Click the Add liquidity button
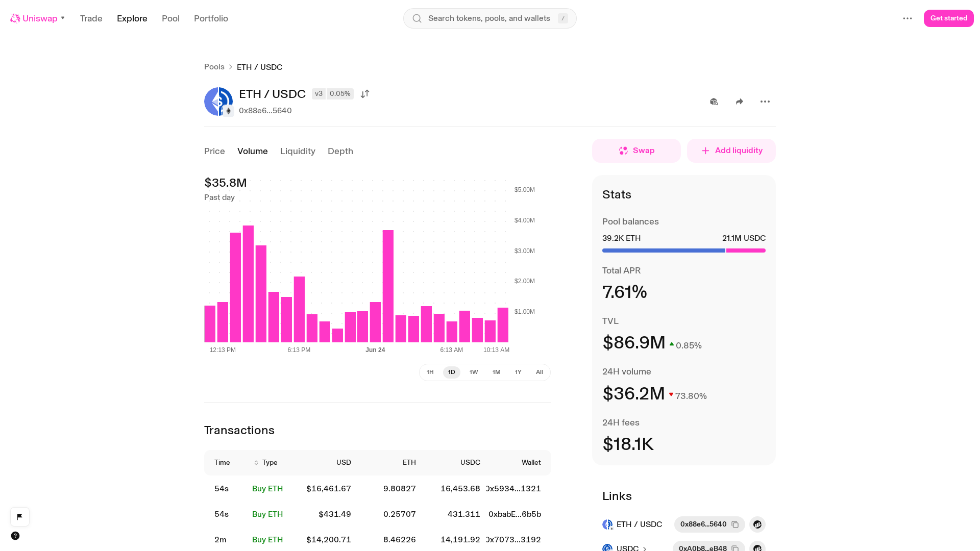This screenshot has width=980, height=551. pos(731,151)
